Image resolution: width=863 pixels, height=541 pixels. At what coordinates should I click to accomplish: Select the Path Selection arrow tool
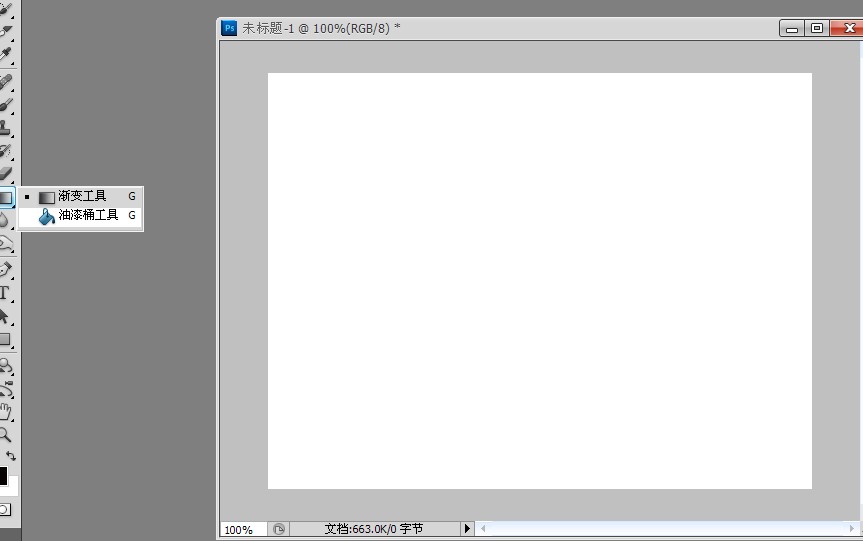[x=6, y=316]
